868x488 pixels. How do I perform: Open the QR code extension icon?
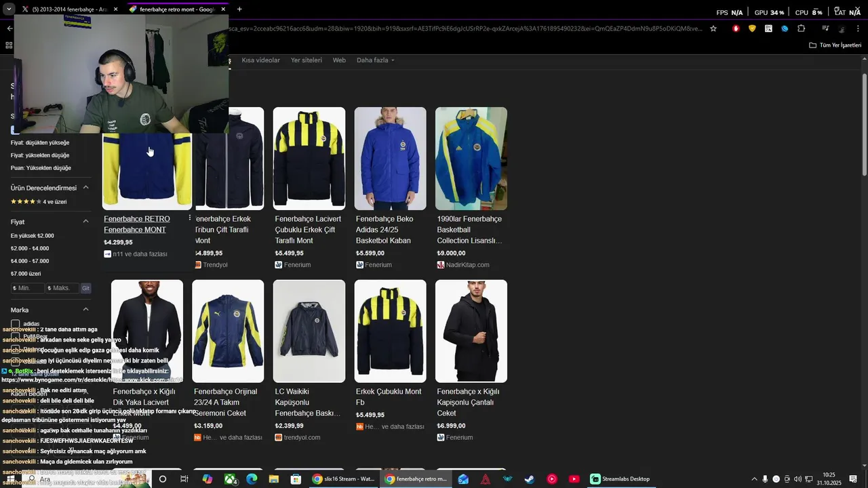coord(768,28)
